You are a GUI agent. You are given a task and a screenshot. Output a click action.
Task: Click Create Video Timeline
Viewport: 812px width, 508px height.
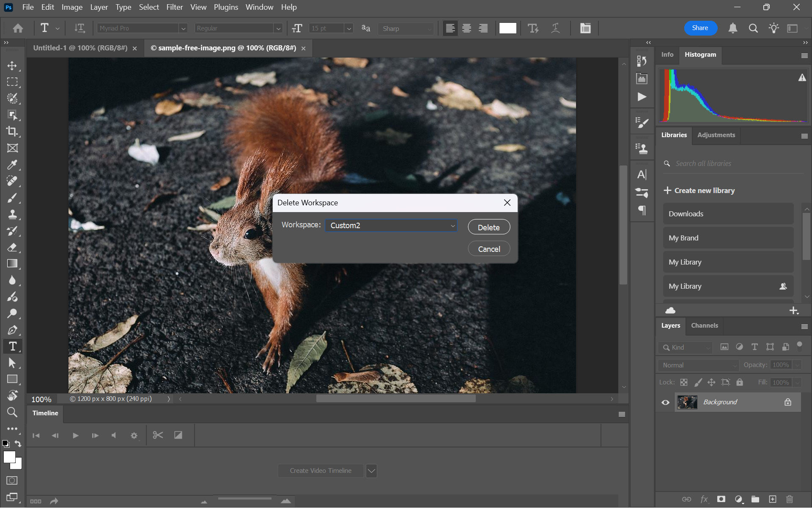coord(320,470)
